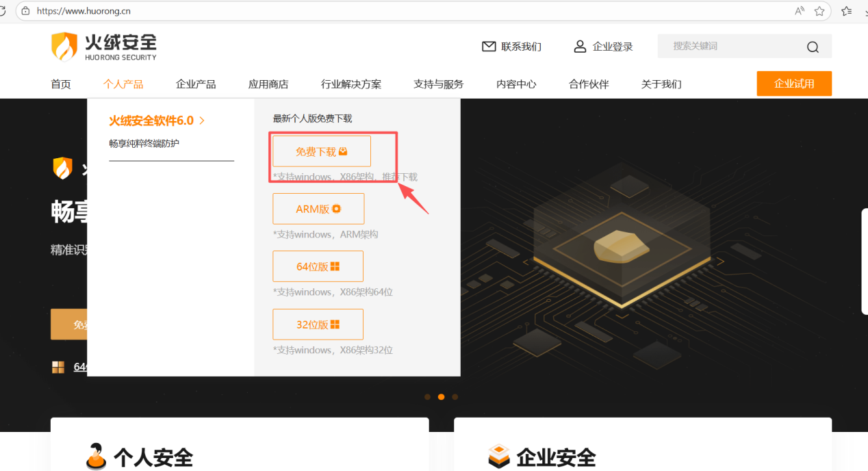Click the orange 企业试用 button
This screenshot has height=471, width=868.
[794, 84]
